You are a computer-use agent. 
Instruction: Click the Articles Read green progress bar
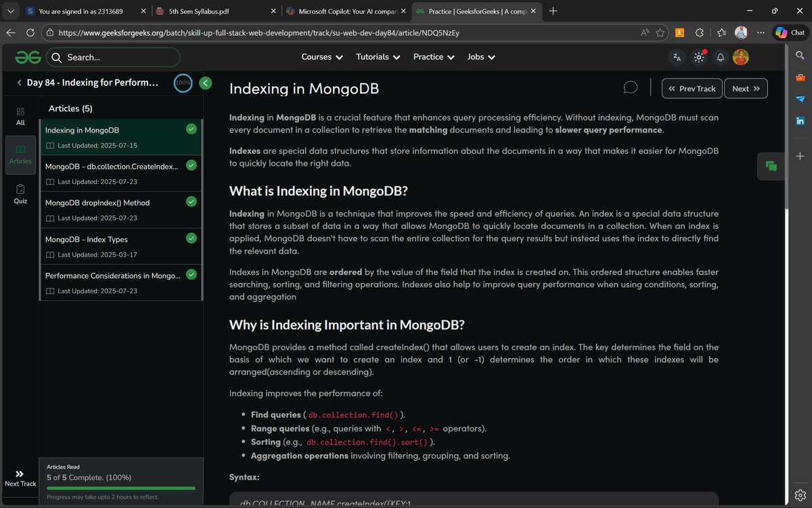[x=120, y=488]
